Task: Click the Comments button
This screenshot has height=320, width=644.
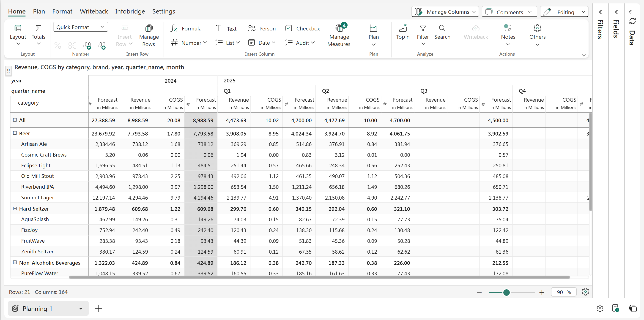Action: [x=509, y=12]
